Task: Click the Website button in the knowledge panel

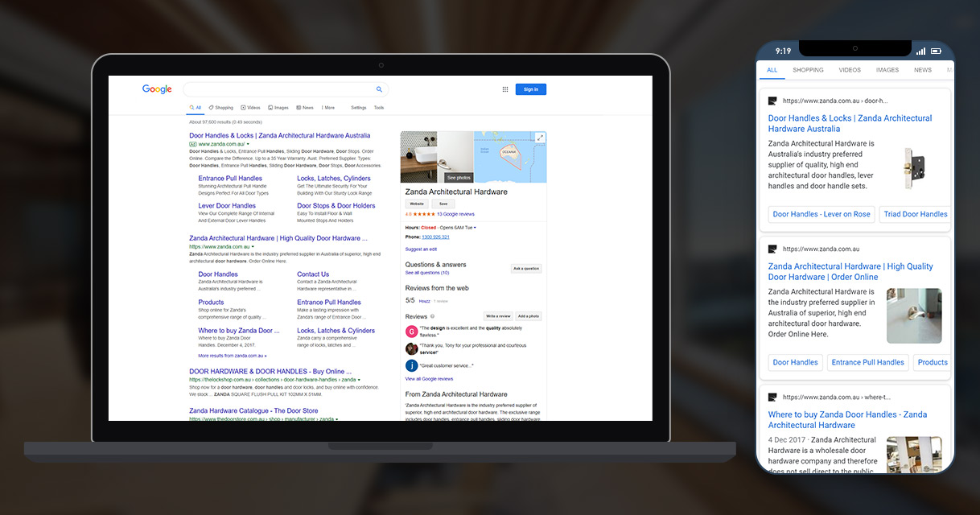Action: point(415,204)
